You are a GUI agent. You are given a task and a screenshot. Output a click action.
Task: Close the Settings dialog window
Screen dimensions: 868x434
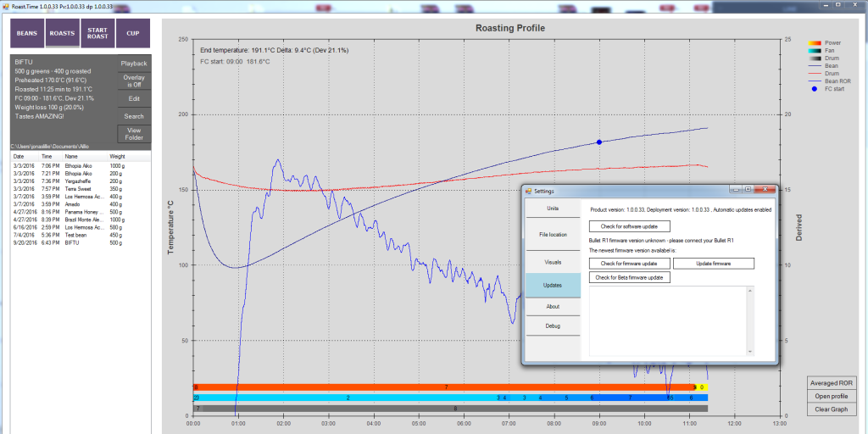766,191
